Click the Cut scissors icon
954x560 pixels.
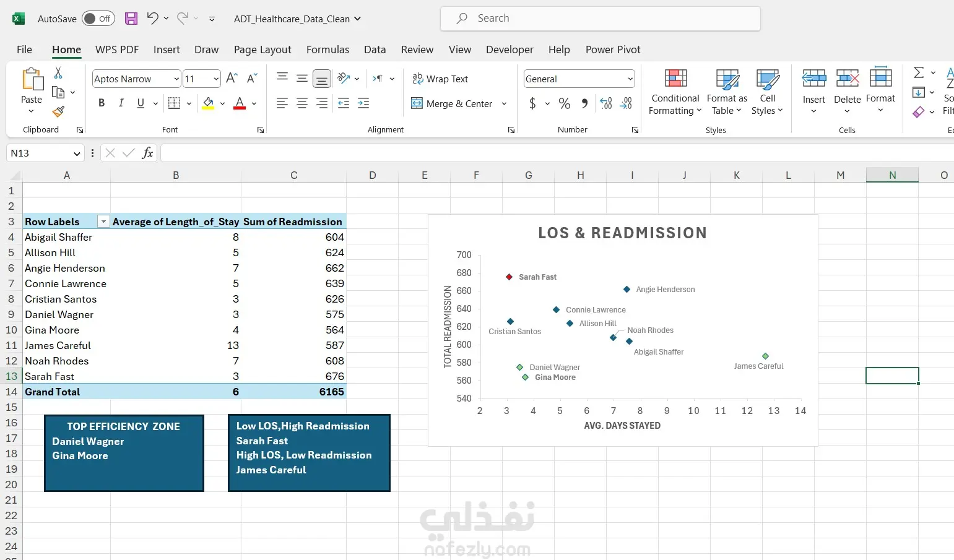click(58, 73)
